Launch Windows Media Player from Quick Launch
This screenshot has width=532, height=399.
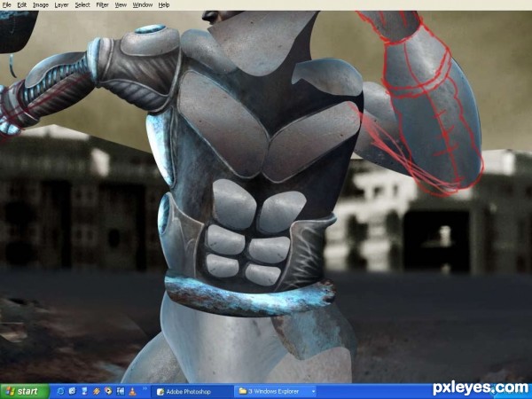coord(108,392)
